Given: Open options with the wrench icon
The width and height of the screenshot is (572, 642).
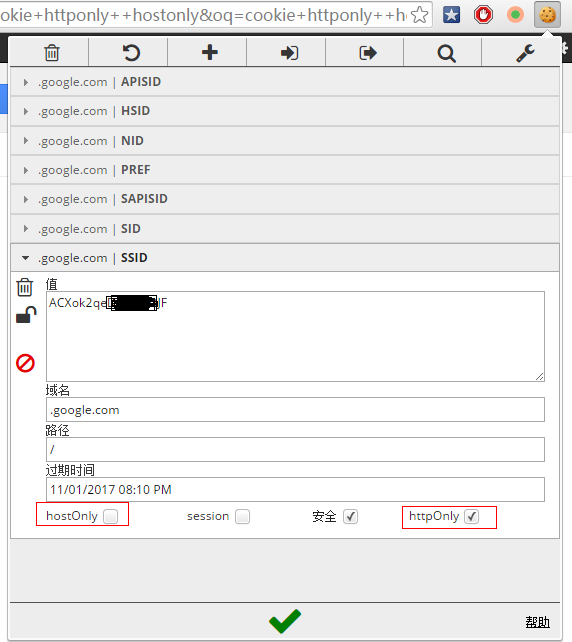Looking at the screenshot, I should pyautogui.click(x=525, y=53).
